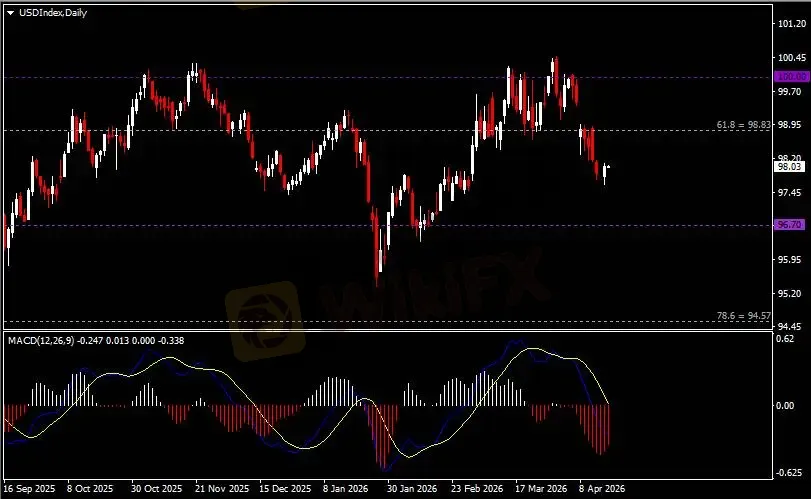Open the chart dropdown arrow beside USDIndex
This screenshot has width=811, height=499.
click(10, 11)
